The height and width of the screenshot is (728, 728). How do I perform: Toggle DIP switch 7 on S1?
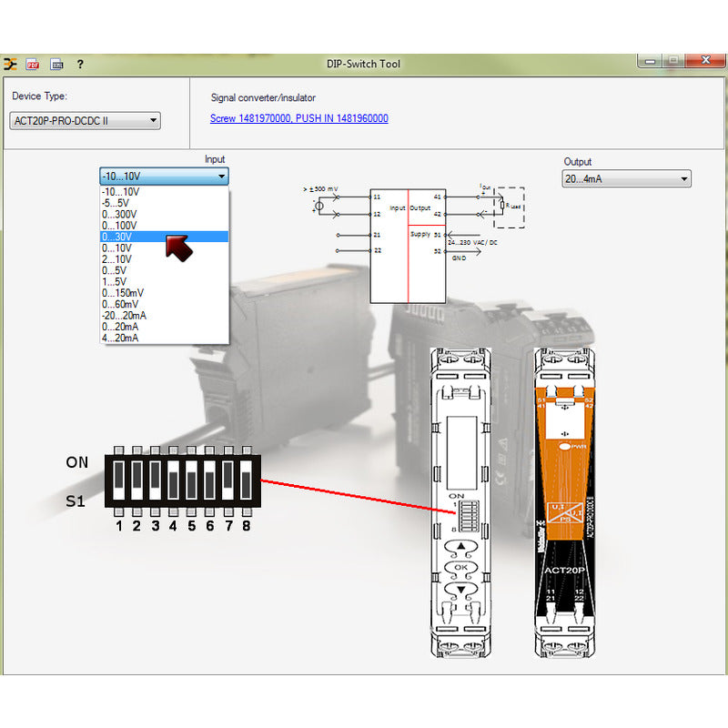[228, 480]
